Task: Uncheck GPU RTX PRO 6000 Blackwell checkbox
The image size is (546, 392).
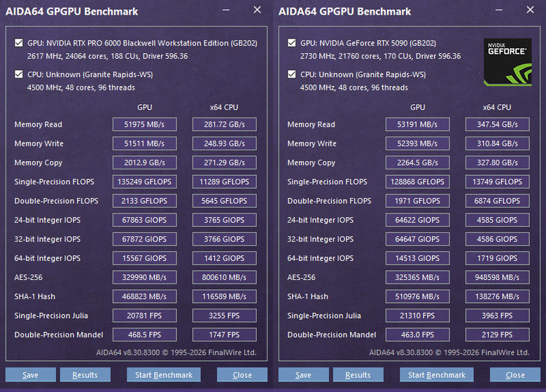Action: (x=18, y=43)
